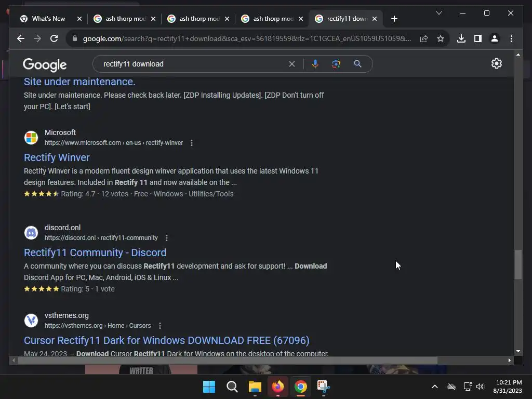This screenshot has width=532, height=399.
Task: Open more options for discord.onl result
Action: click(167, 238)
